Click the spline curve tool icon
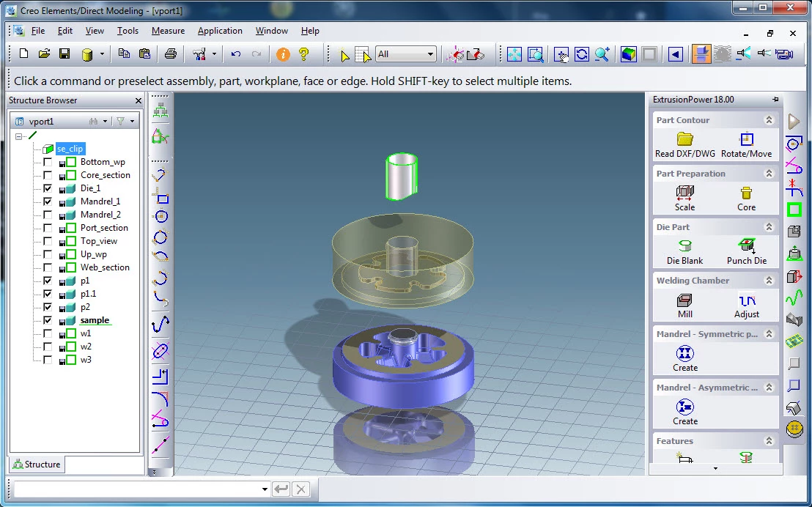The width and height of the screenshot is (812, 507). pos(160,324)
